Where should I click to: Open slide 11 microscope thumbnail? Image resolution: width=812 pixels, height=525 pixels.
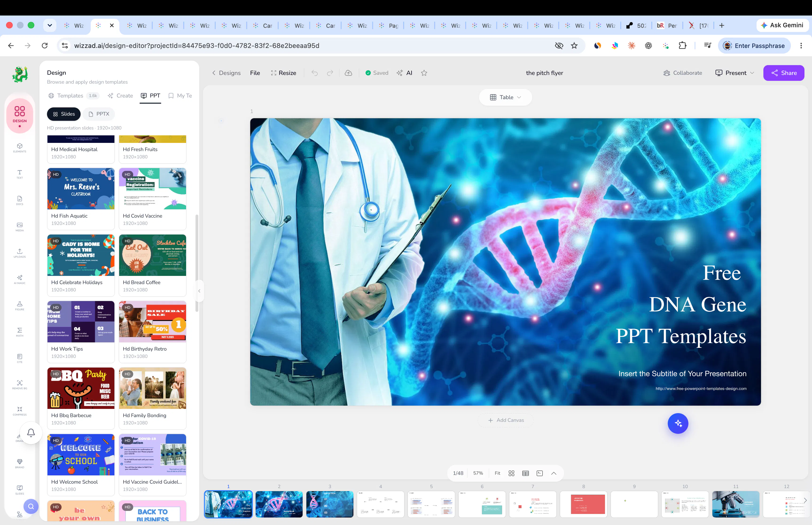point(736,504)
